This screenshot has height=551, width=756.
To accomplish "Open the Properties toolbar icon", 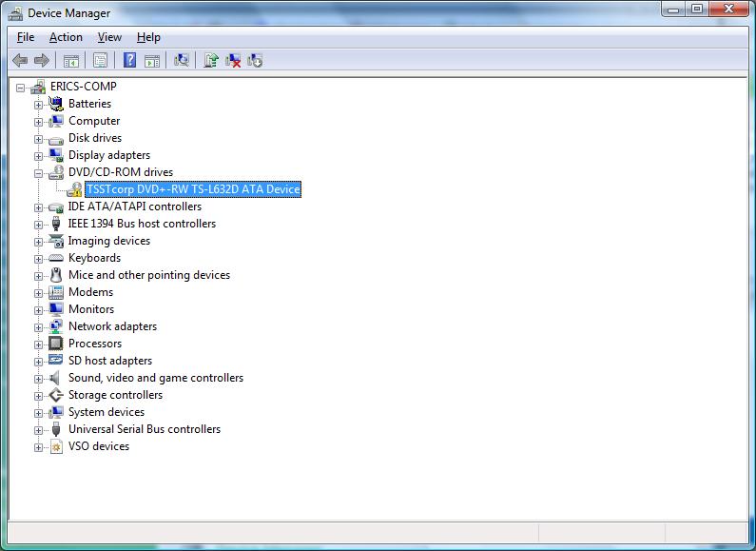I will tap(100, 61).
